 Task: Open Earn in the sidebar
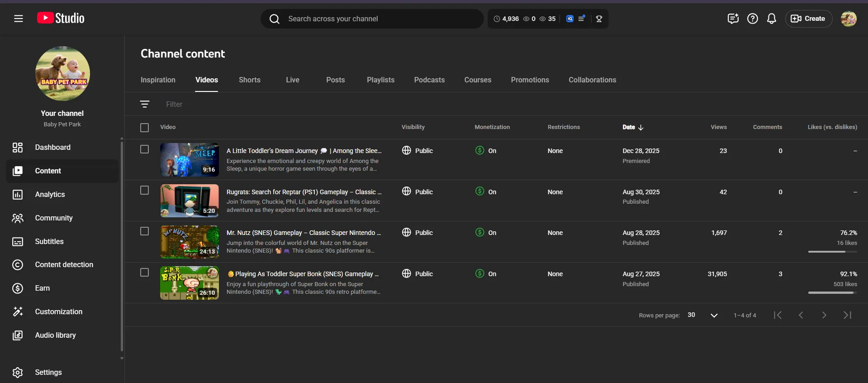tap(62, 288)
